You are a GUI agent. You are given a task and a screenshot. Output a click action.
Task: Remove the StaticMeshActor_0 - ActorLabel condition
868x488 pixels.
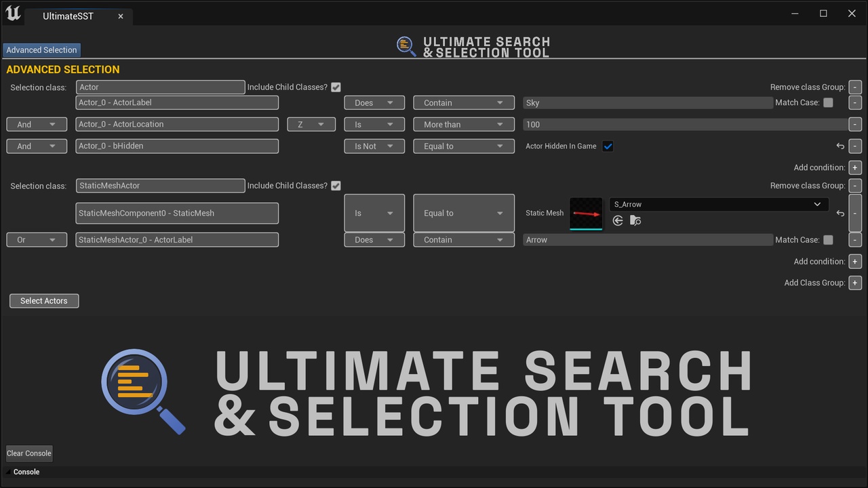point(855,240)
